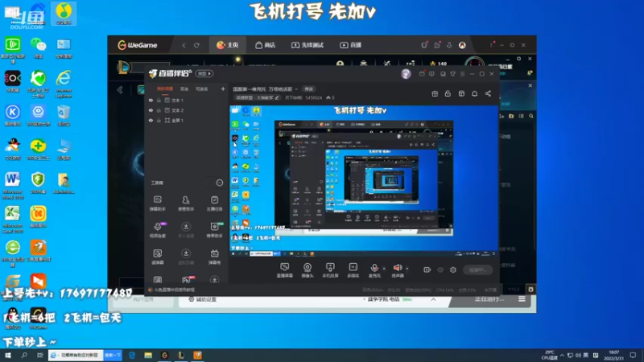This screenshot has height=362, width=644.
Task: Toggle visibility of 全屏 1 layer
Action: 151,120
